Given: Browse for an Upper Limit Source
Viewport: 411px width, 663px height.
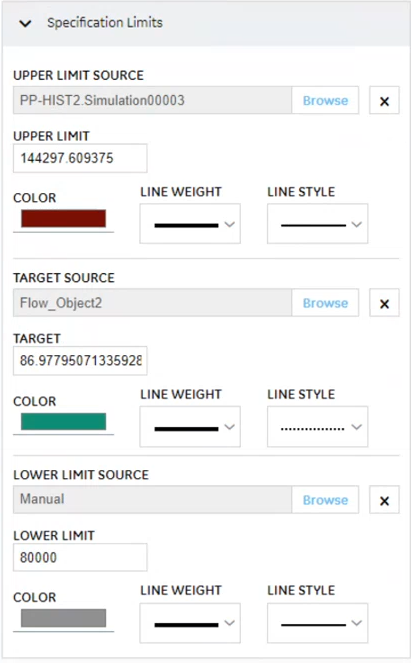Looking at the screenshot, I should [x=325, y=101].
